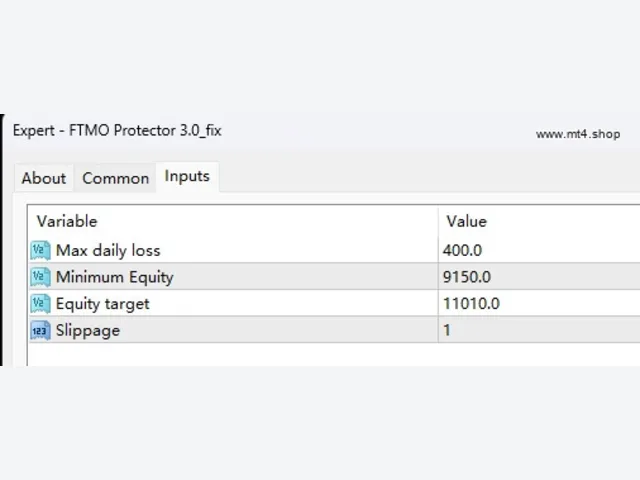Click the Equity target variable icon
640x480 pixels.
pos(40,304)
